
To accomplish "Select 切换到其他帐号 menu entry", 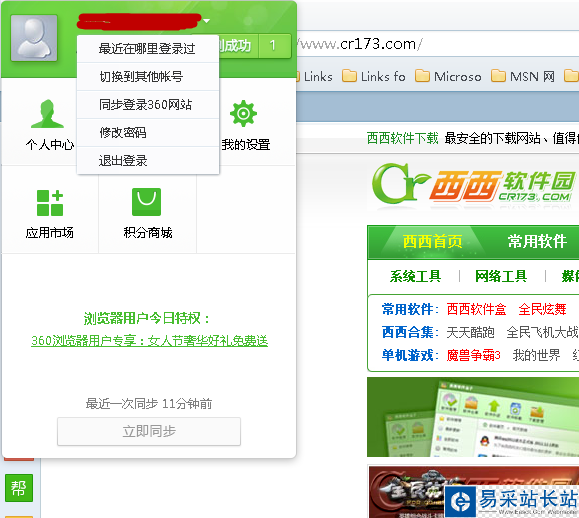I will [x=148, y=76].
